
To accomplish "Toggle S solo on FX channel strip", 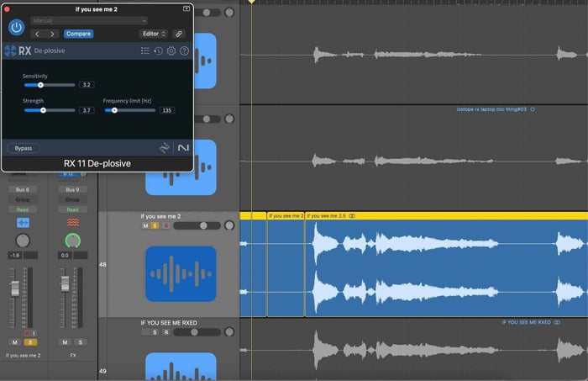I will pyautogui.click(x=81, y=342).
